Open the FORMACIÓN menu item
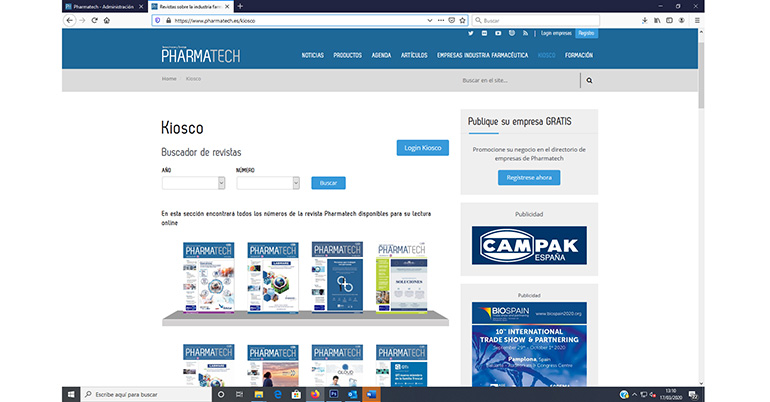This screenshot has width=770, height=402. pyautogui.click(x=579, y=55)
